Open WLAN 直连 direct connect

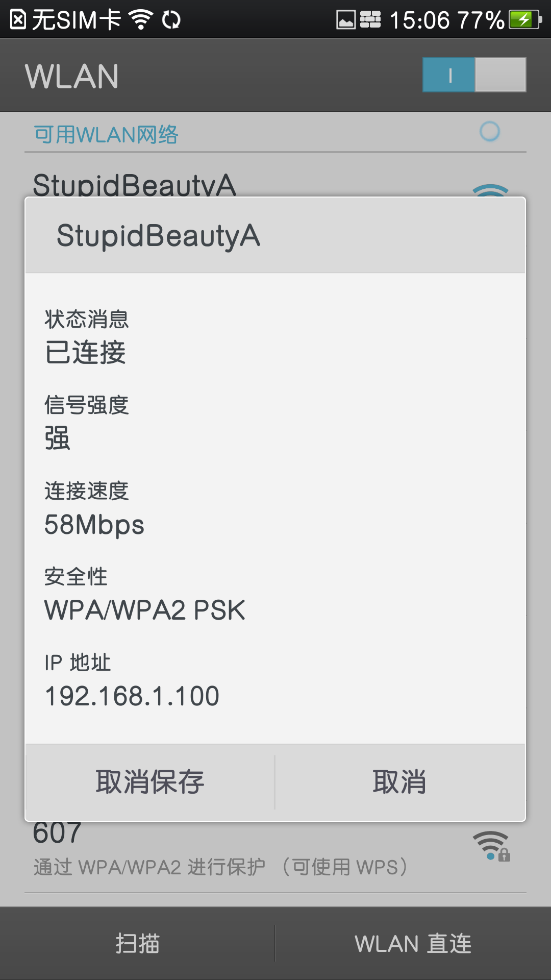413,943
